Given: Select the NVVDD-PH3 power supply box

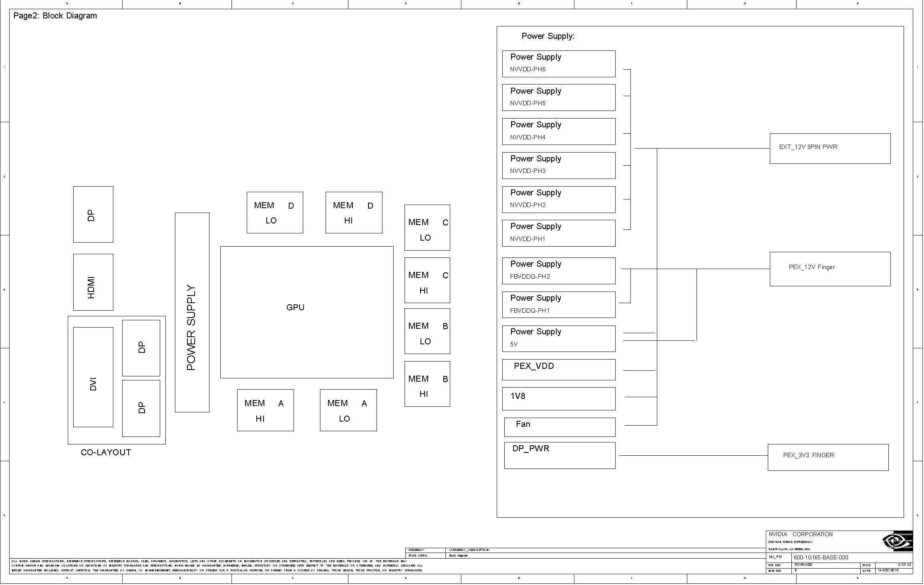Looking at the screenshot, I should pyautogui.click(x=559, y=165).
